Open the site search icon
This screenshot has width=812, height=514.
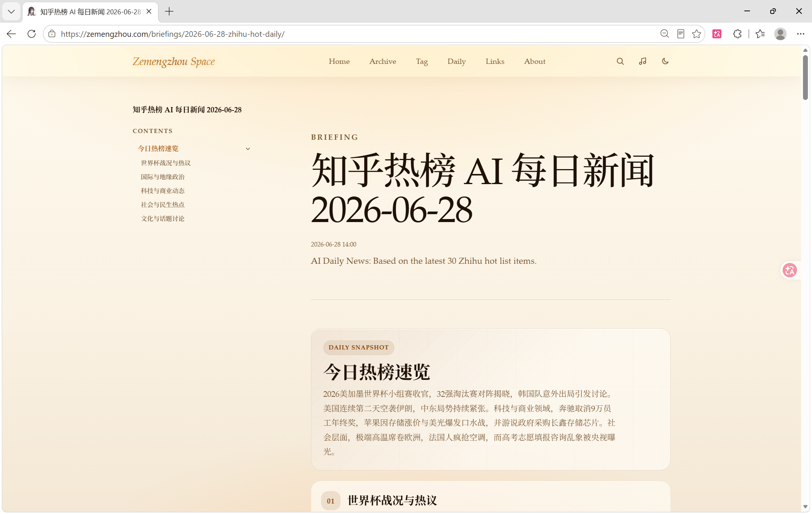[x=620, y=61]
